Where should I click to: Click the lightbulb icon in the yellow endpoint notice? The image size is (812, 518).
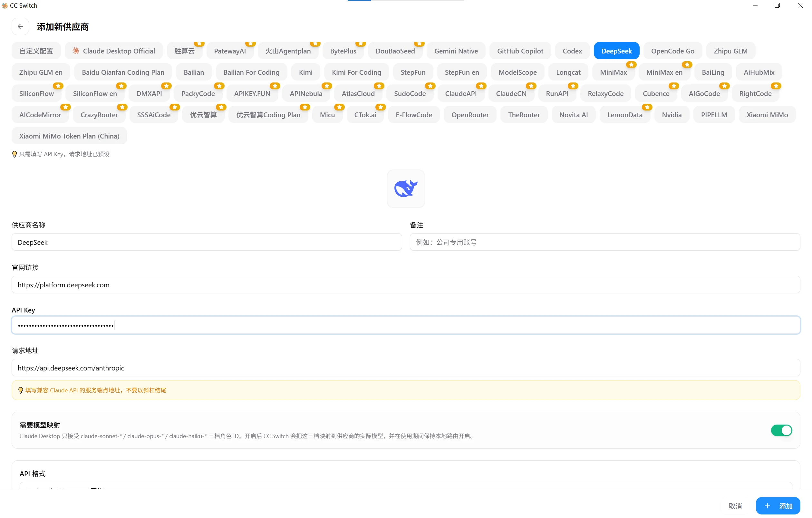[21, 390]
